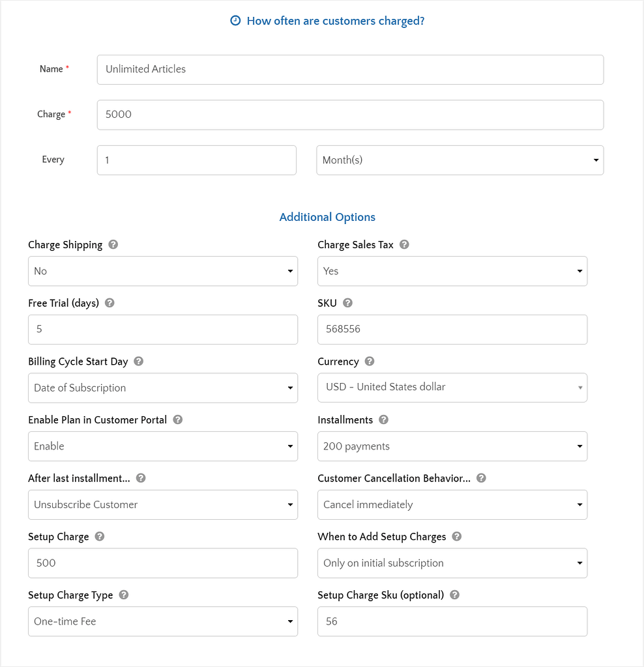
Task: Expand the Date of Subscription dropdown
Action: coord(163,388)
